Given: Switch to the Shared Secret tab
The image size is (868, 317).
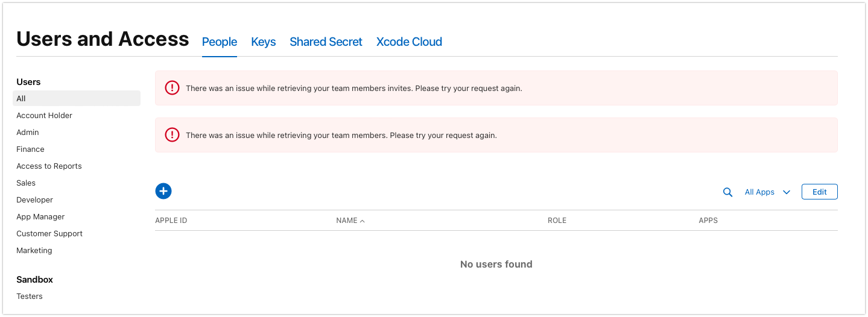Looking at the screenshot, I should click(x=326, y=42).
